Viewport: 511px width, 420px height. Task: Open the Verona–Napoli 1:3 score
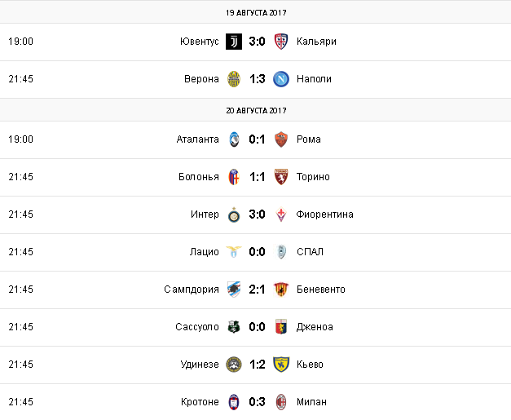click(x=258, y=79)
